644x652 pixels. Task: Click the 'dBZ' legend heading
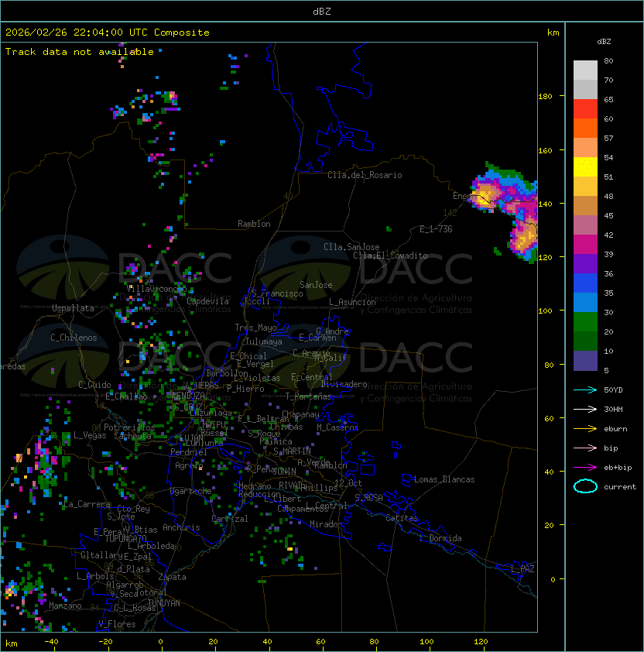604,42
